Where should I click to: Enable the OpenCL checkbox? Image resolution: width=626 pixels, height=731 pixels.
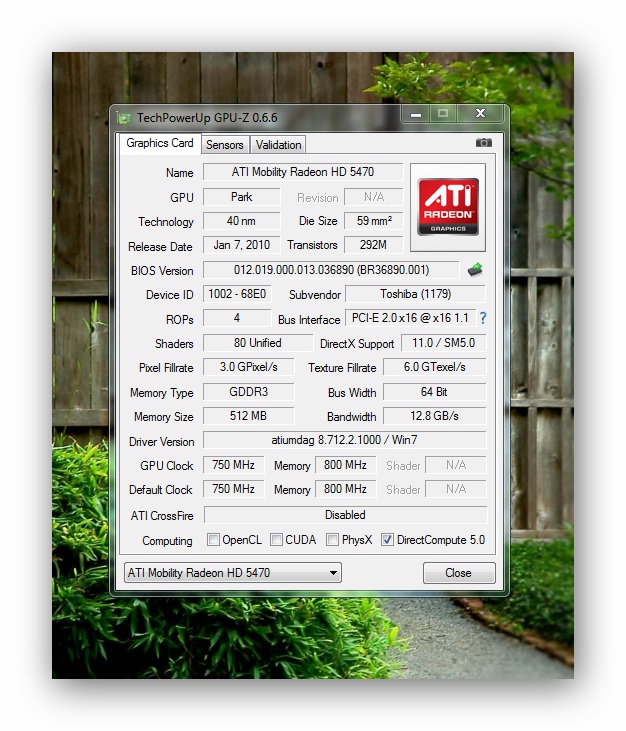pyautogui.click(x=213, y=540)
